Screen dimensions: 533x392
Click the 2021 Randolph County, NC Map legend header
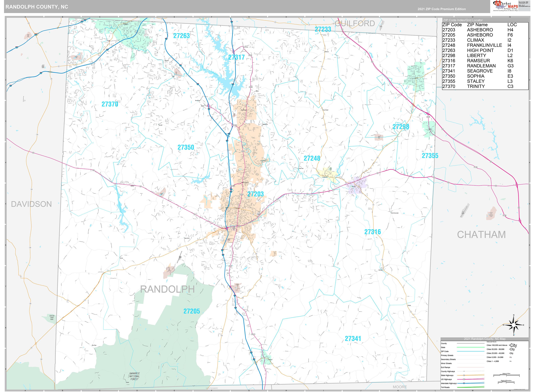(485, 339)
